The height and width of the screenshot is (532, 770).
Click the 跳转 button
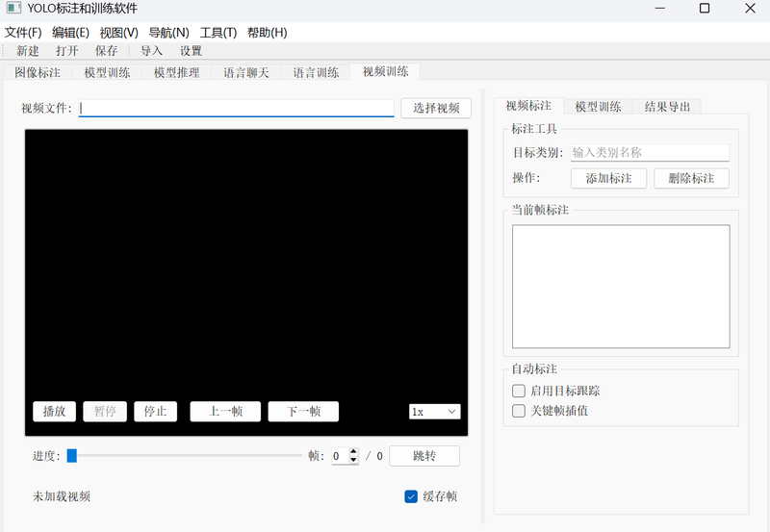point(424,456)
